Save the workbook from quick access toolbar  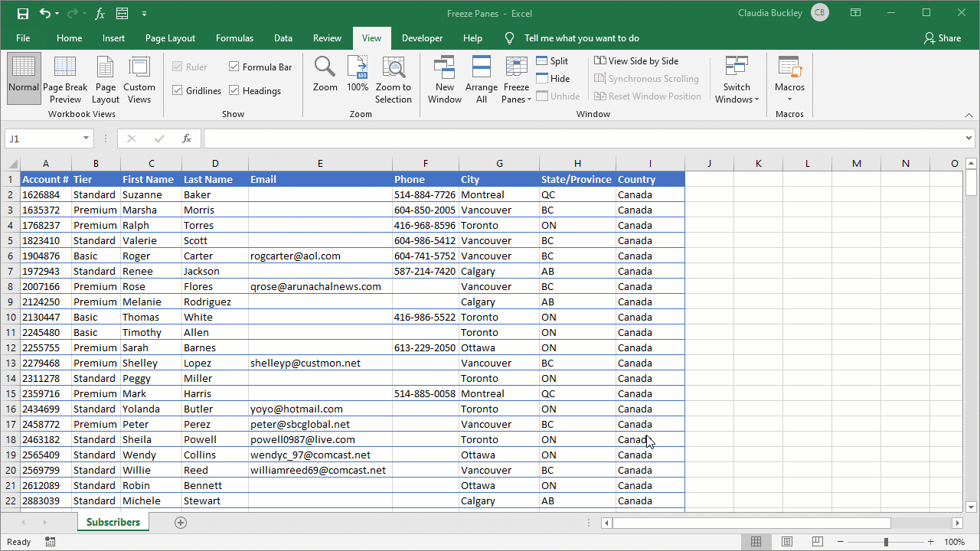23,14
